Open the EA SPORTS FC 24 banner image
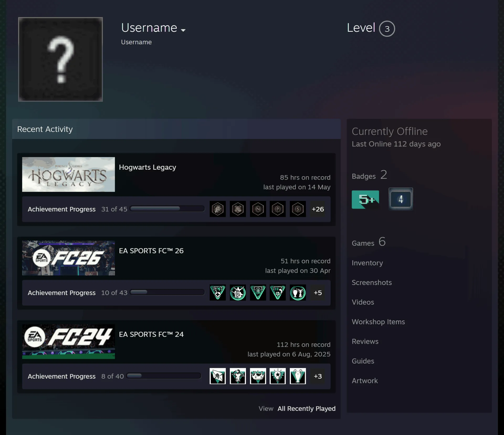Viewport: 504px width, 435px height. [x=69, y=341]
